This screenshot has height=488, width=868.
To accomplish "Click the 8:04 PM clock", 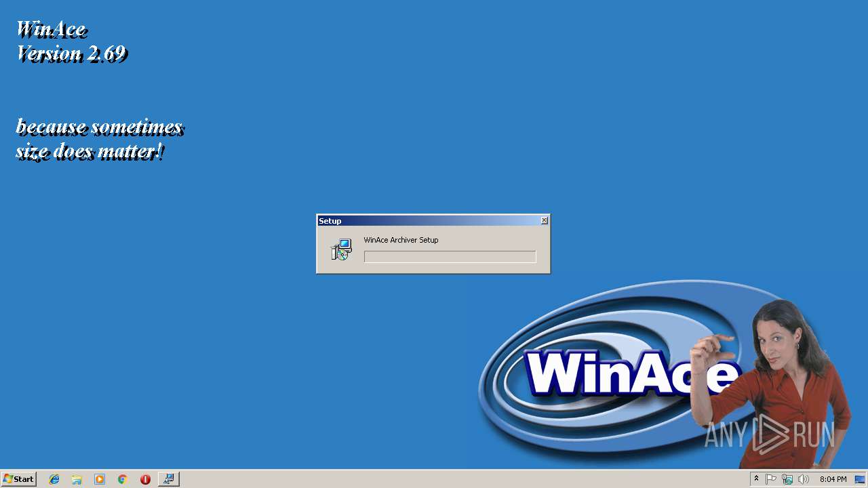I will click(x=833, y=479).
